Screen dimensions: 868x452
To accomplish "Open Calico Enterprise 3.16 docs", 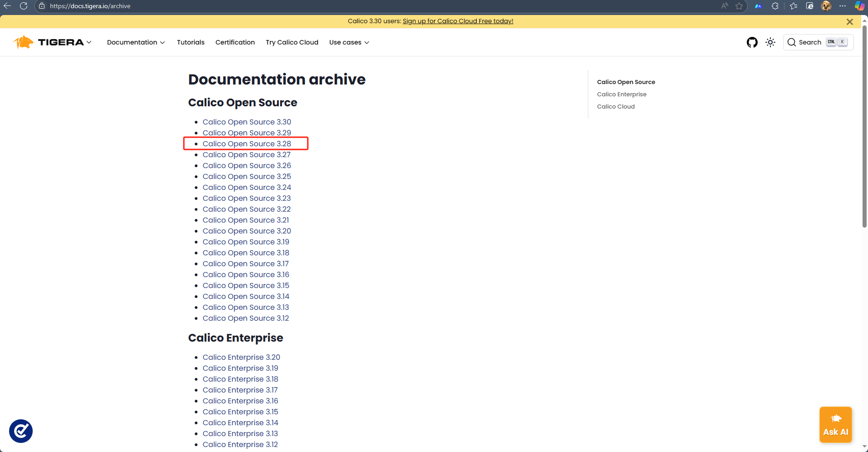I will click(240, 401).
